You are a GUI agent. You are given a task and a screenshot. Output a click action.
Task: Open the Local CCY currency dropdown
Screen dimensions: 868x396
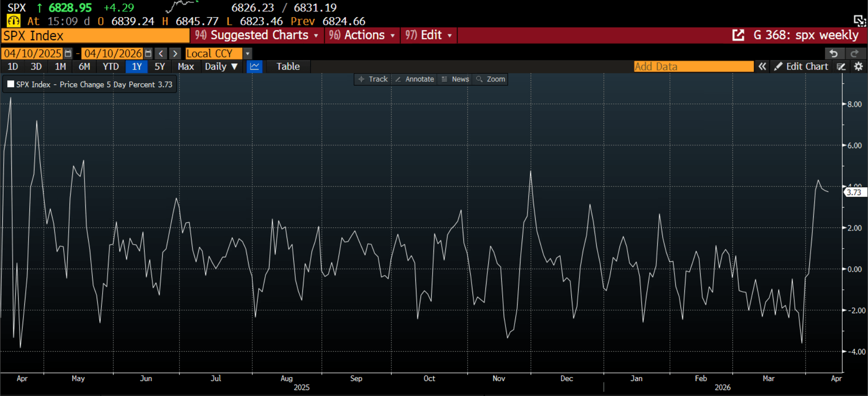[247, 54]
